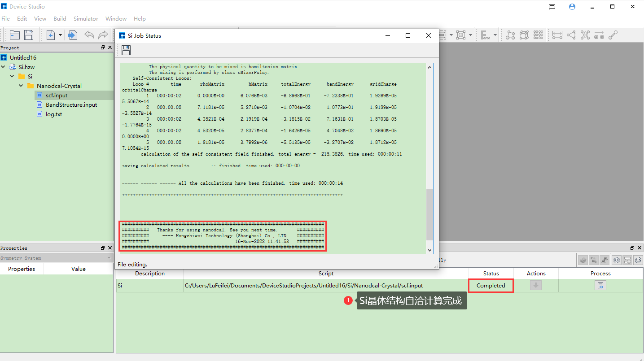Image resolution: width=644 pixels, height=361 pixels.
Task: Open the job manager settings gear
Action: 617,260
